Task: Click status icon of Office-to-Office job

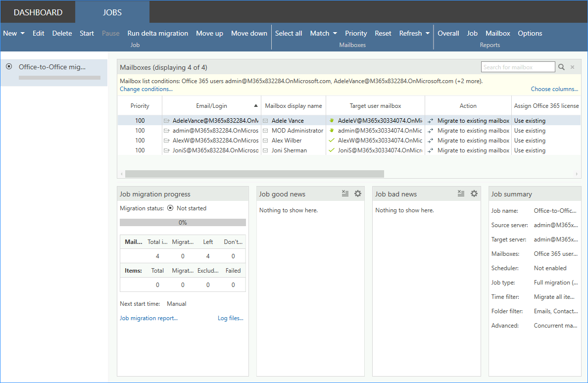Action: tap(9, 67)
